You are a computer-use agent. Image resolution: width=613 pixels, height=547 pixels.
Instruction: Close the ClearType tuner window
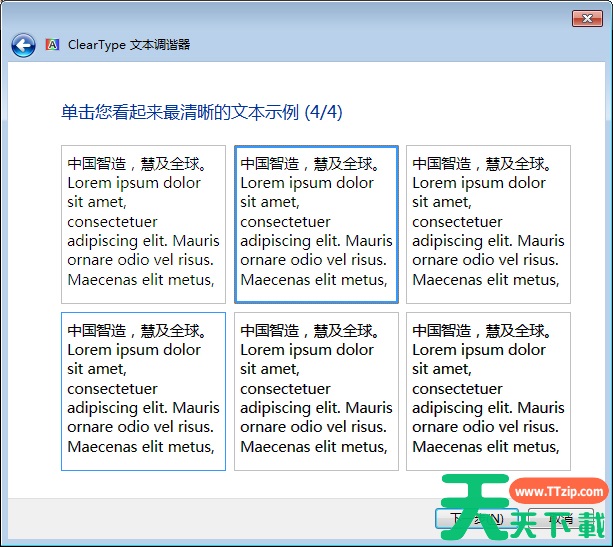coord(586,19)
